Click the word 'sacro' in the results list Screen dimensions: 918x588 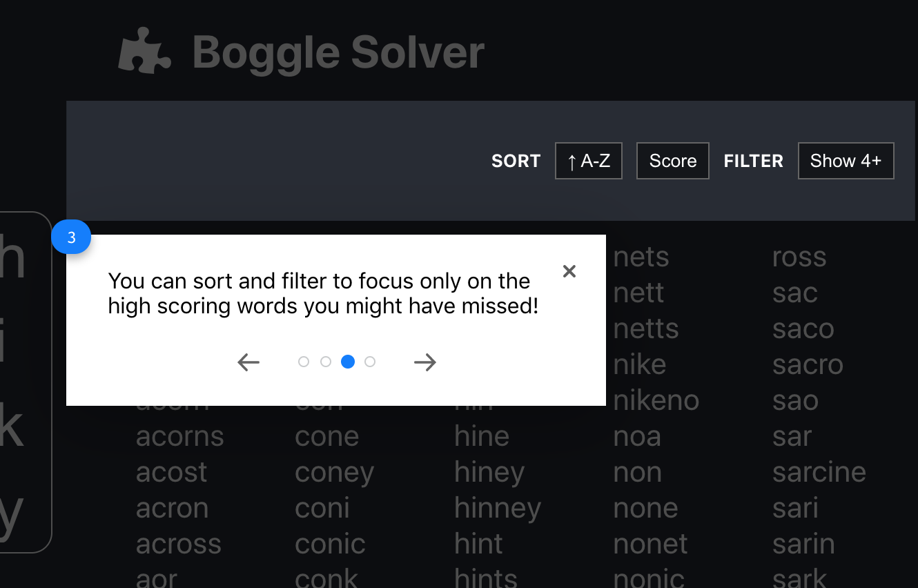[808, 364]
